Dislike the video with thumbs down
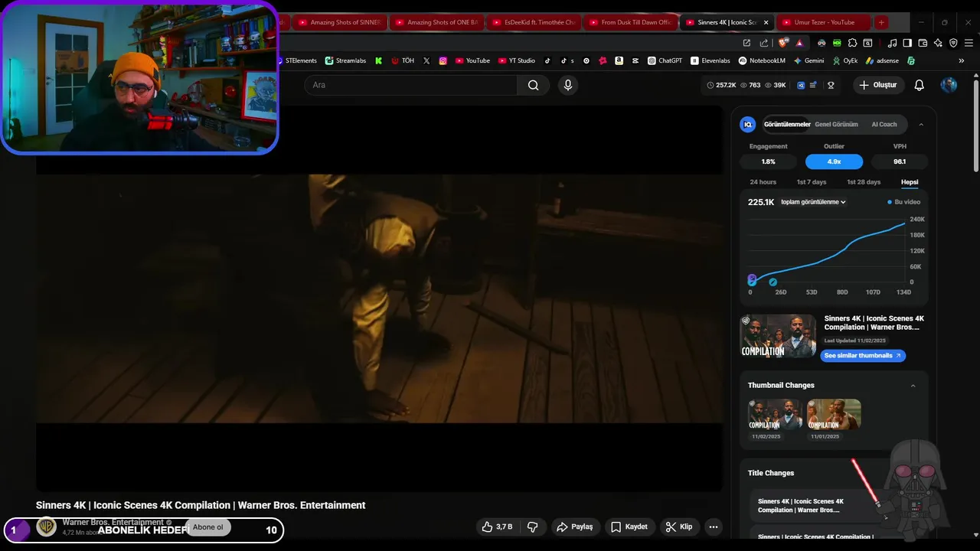This screenshot has width=980, height=551. click(x=533, y=527)
